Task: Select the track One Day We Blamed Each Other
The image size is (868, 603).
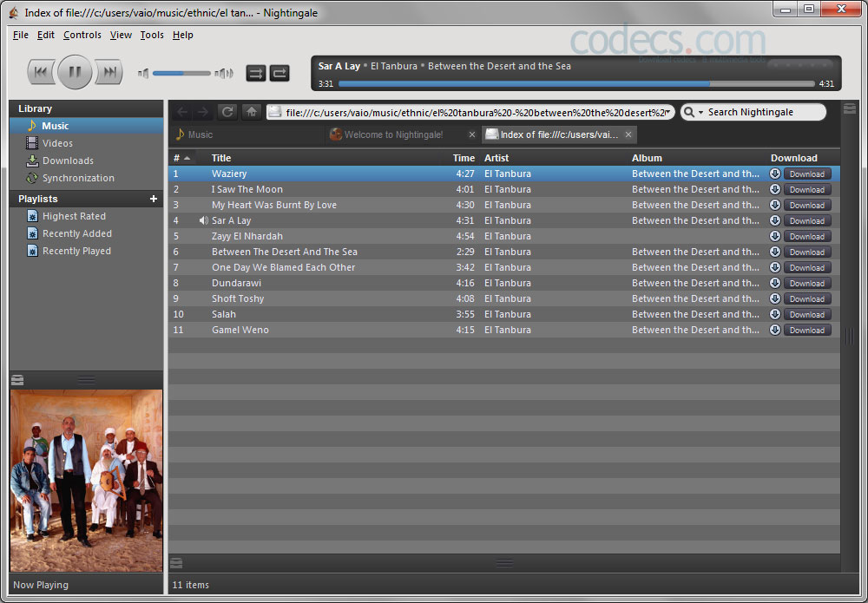Action: click(504, 268)
